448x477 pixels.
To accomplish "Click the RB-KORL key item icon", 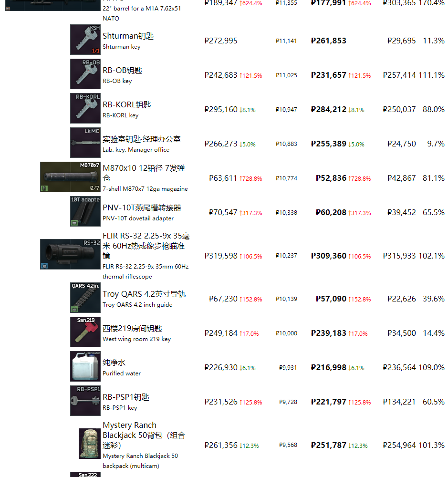I will point(85,108).
